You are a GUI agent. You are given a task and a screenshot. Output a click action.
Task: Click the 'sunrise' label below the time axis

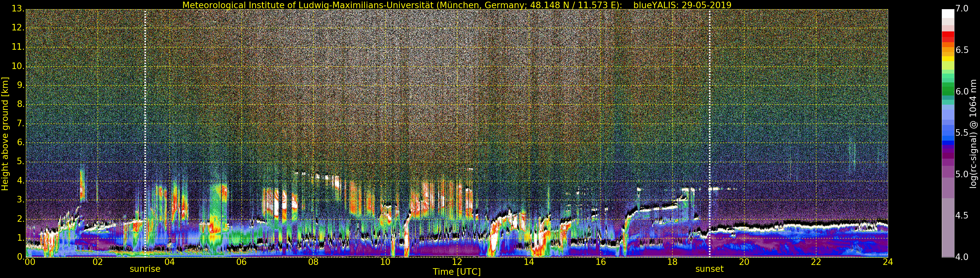point(145,269)
